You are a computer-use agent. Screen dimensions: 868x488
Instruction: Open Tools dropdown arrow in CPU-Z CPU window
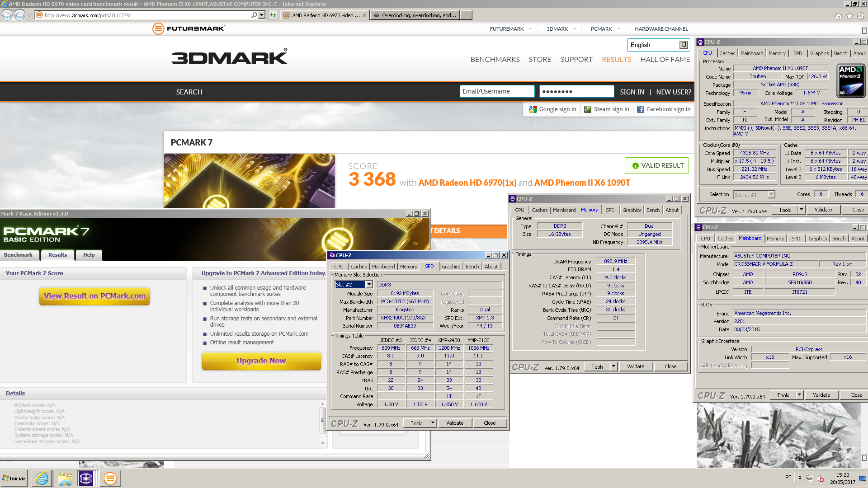click(x=801, y=210)
